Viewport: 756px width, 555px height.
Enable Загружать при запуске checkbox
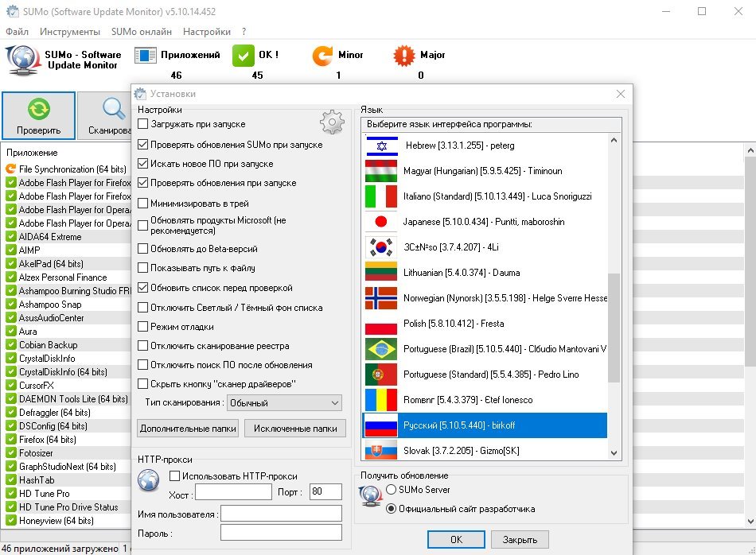[x=143, y=124]
